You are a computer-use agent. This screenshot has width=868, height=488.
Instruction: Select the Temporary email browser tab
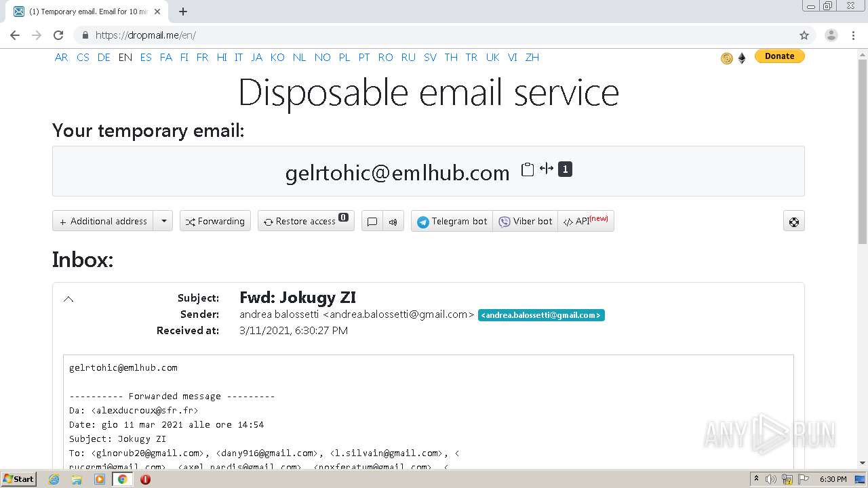pos(87,12)
